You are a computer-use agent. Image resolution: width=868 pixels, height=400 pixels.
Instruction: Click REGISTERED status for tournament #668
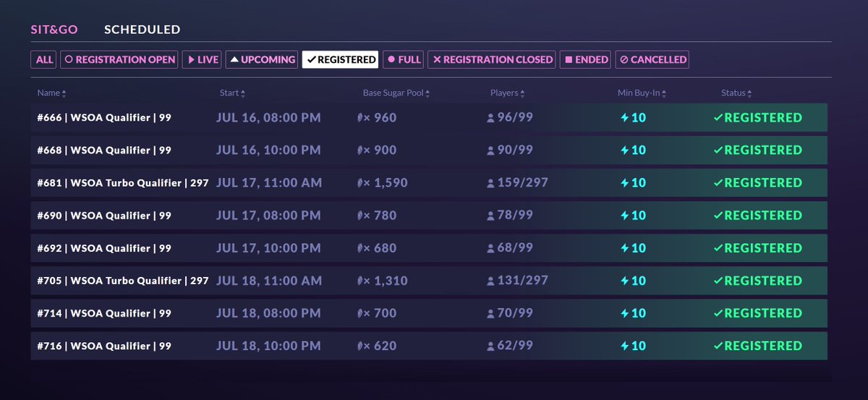click(758, 150)
